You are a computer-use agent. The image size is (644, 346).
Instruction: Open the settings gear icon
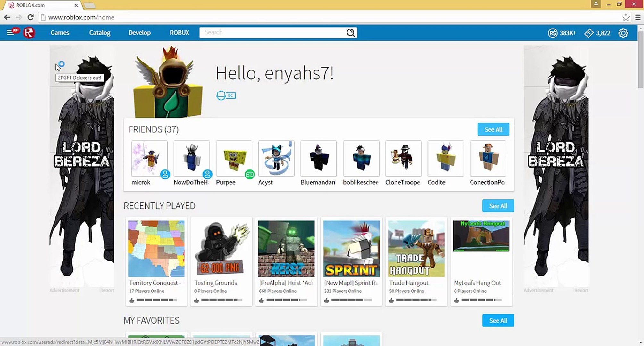(623, 33)
